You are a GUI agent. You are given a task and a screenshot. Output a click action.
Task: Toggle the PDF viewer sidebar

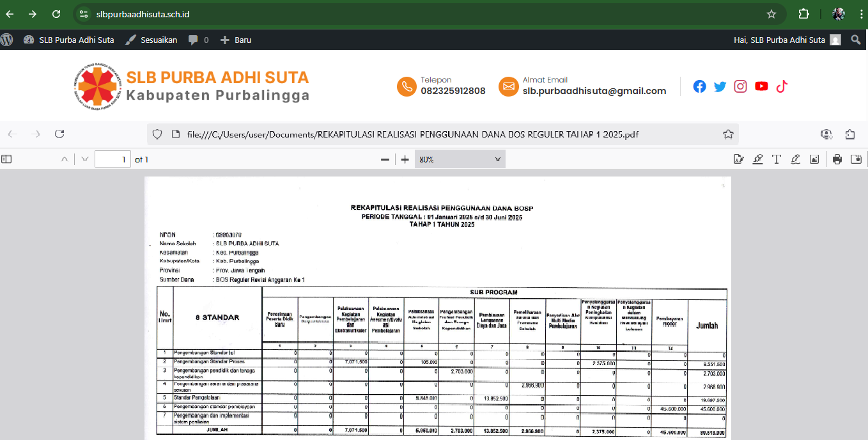(x=6, y=159)
